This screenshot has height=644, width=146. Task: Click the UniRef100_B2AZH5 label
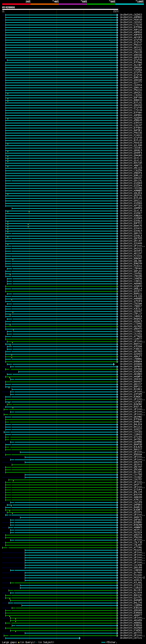(x=131, y=371)
